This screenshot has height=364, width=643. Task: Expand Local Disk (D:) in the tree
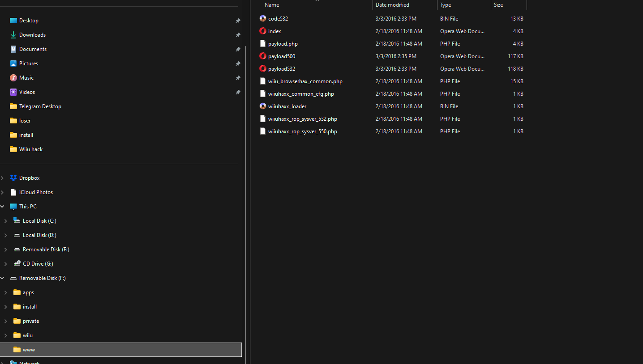[x=5, y=235]
